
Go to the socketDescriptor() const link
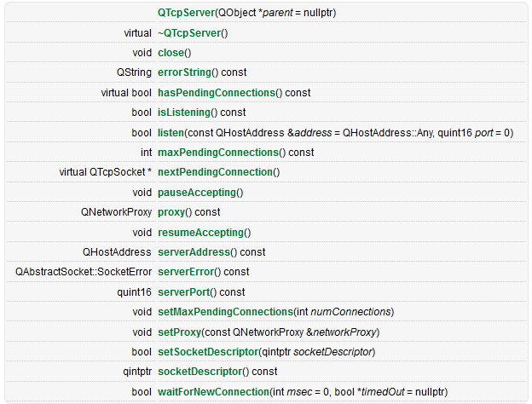tap(200, 372)
